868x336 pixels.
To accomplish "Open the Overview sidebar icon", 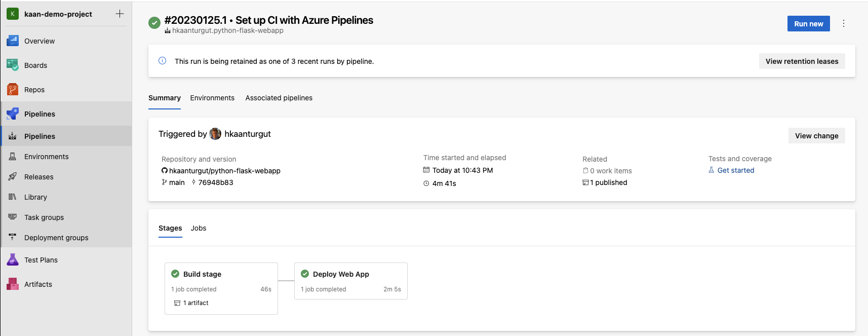I will click(x=13, y=41).
